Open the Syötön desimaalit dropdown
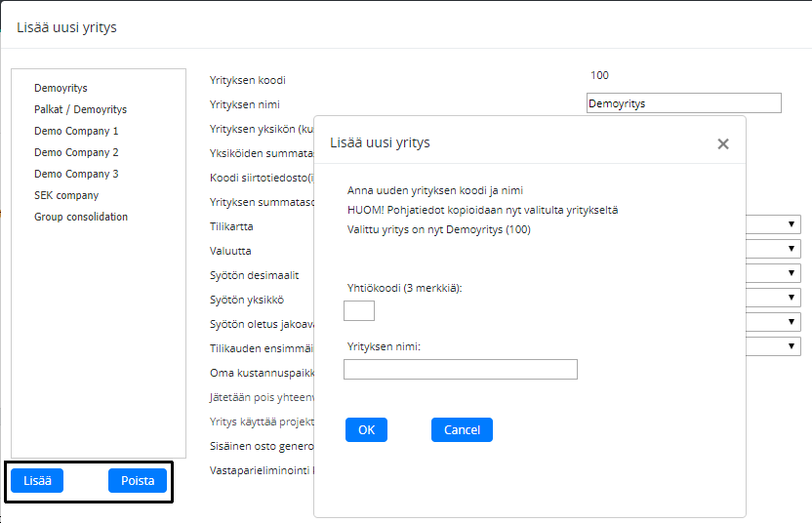 [792, 274]
